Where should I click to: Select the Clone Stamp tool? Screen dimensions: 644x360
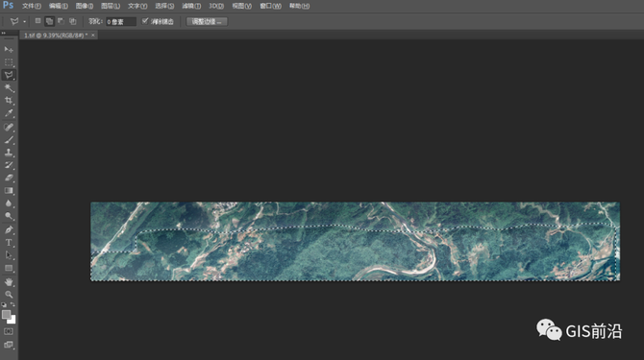click(x=9, y=153)
